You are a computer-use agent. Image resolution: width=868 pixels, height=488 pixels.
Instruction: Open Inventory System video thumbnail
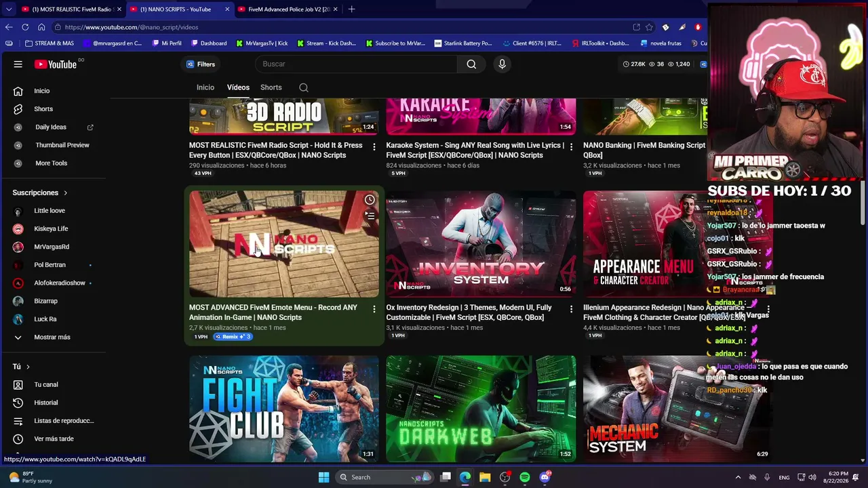tap(481, 244)
